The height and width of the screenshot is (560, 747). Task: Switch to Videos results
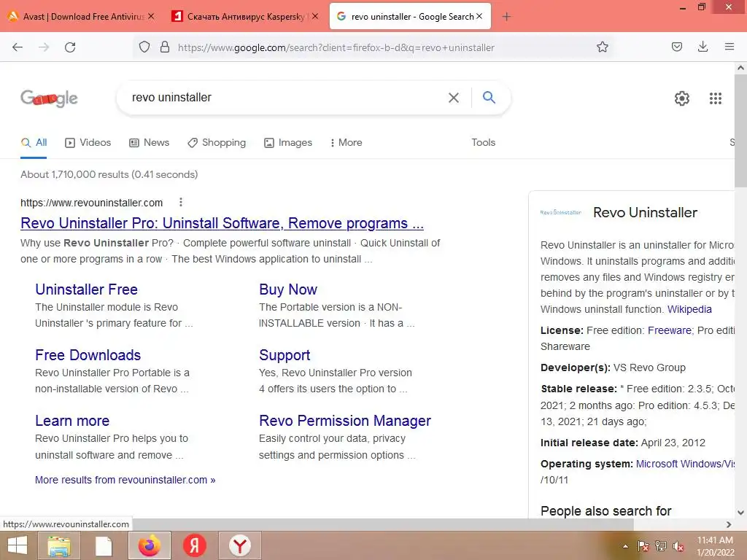click(x=88, y=142)
